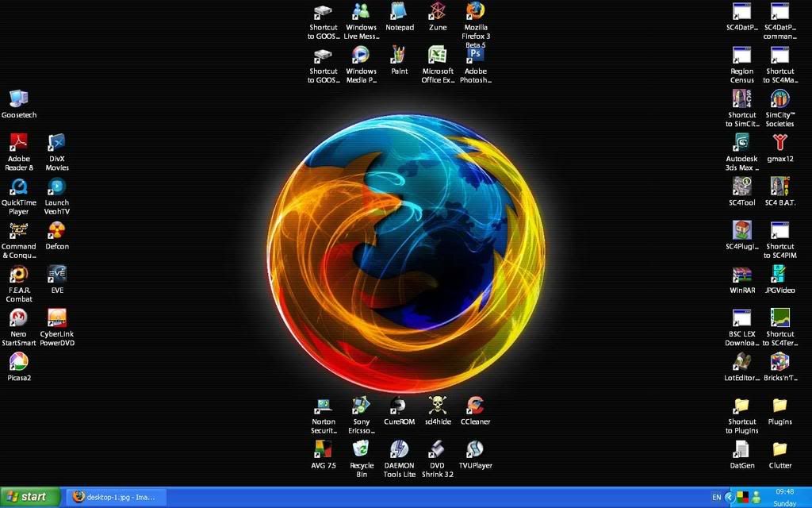
Task: Switch to desktop-1.jpg taskbar window
Action: point(117,497)
